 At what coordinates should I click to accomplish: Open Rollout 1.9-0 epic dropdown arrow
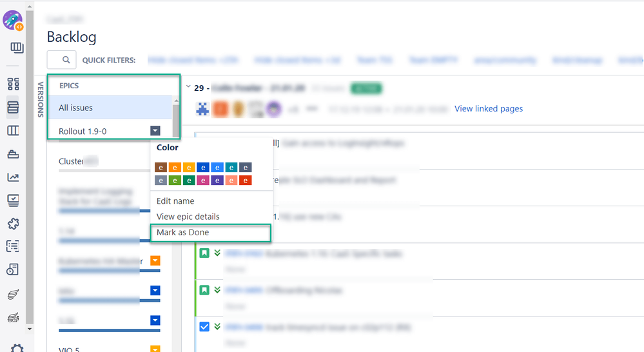click(155, 131)
